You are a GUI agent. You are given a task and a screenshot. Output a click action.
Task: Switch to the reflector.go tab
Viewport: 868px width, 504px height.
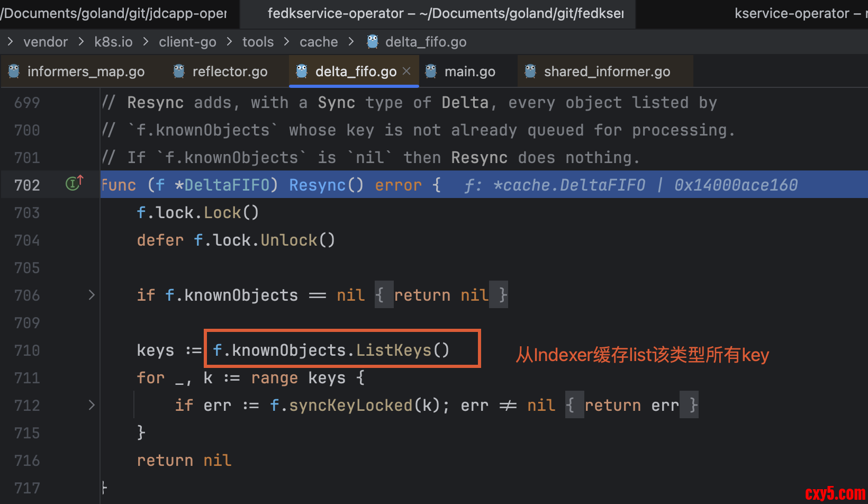pyautogui.click(x=230, y=71)
